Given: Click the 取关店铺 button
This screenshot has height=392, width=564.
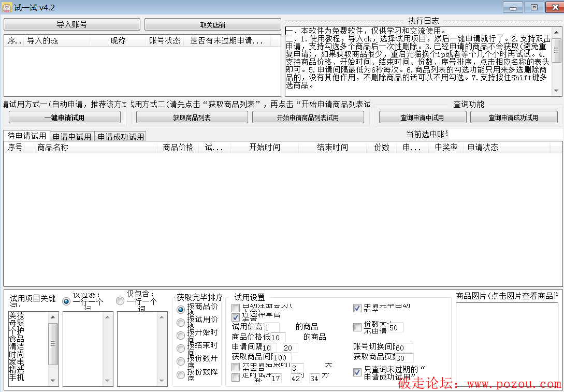Looking at the screenshot, I should (212, 25).
